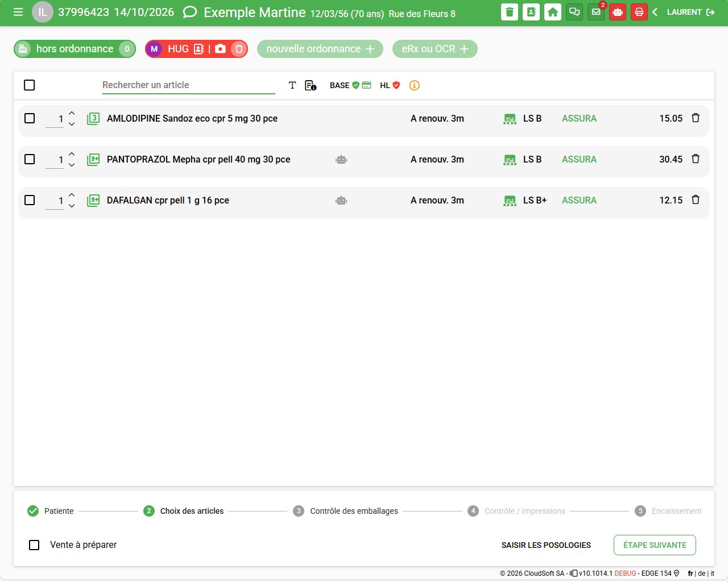The width and height of the screenshot is (728, 582).
Task: Enable the Vente à préparer checkbox
Action: pyautogui.click(x=34, y=545)
